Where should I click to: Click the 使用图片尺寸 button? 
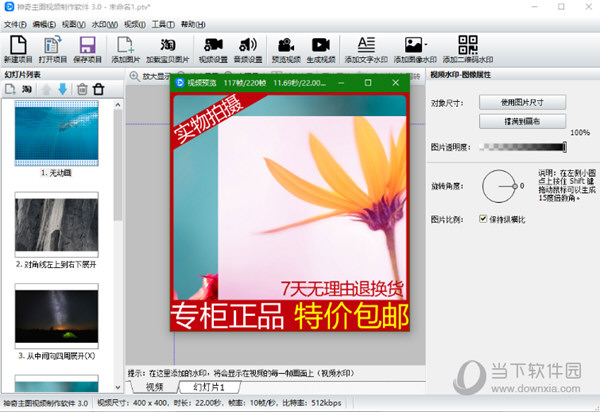(x=522, y=103)
